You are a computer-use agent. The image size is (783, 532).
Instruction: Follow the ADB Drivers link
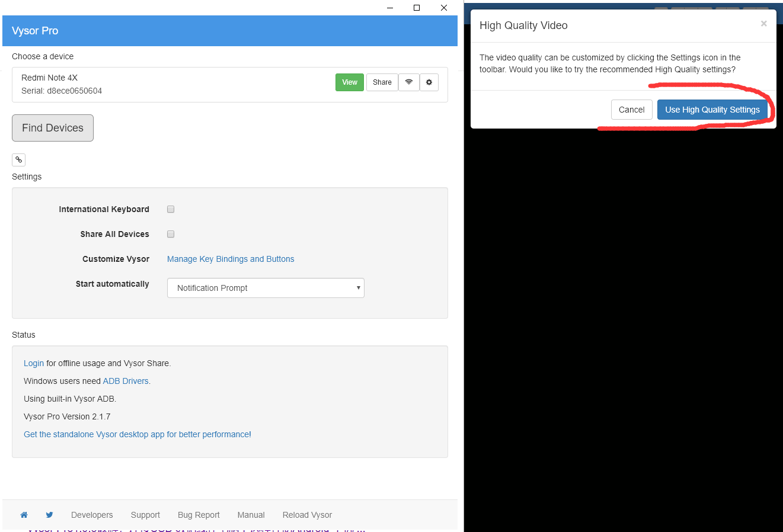(x=126, y=381)
